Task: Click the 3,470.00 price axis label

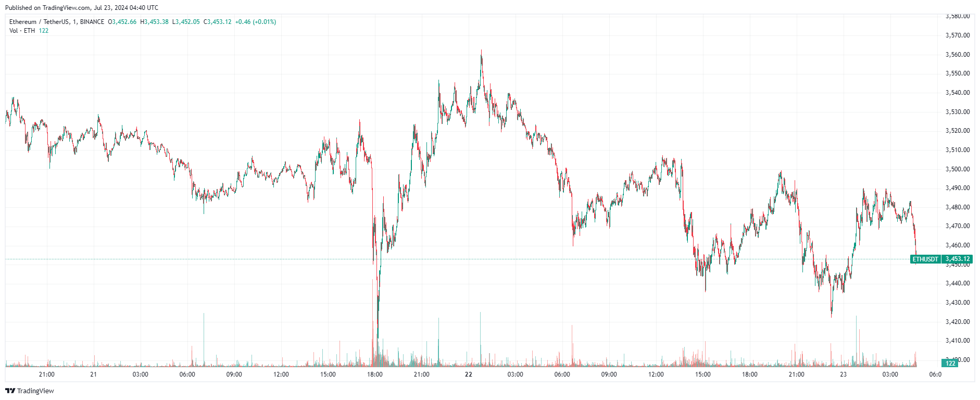Action: pyautogui.click(x=958, y=226)
